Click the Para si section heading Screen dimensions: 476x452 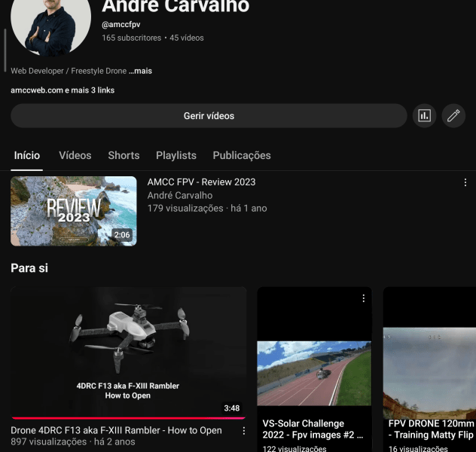(x=29, y=268)
